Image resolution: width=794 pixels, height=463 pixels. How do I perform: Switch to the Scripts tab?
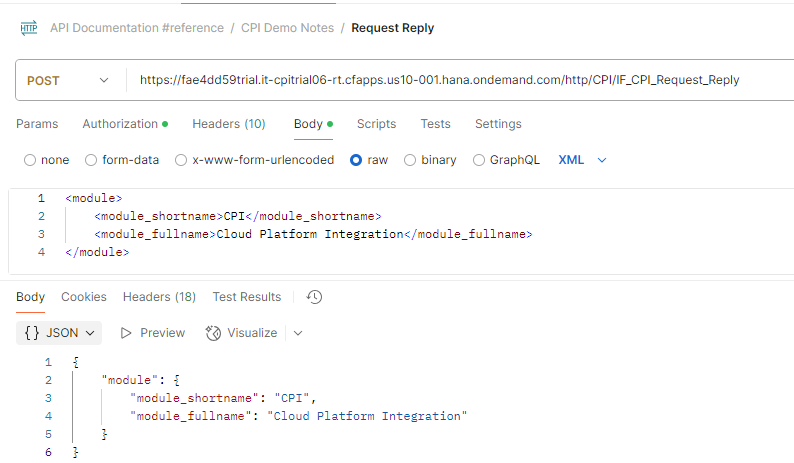[376, 124]
